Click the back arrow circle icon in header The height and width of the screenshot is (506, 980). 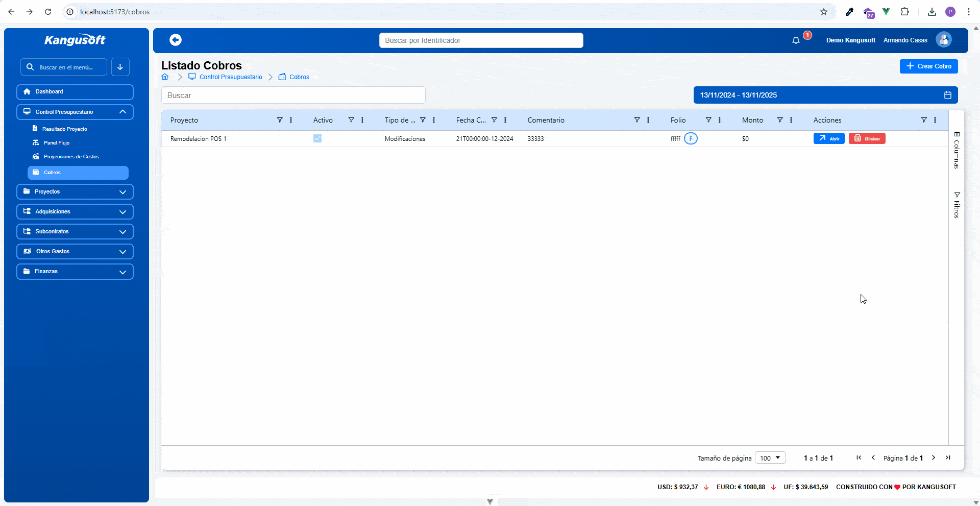[x=176, y=40]
